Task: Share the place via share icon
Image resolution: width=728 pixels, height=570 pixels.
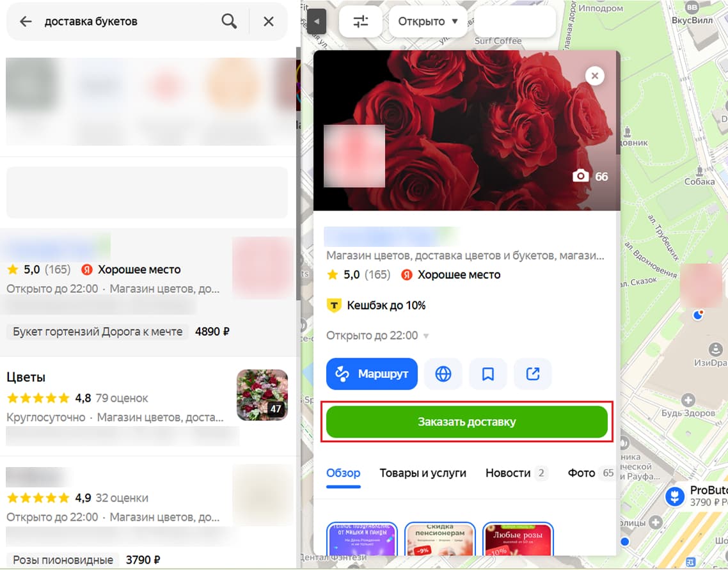Action: [533, 374]
